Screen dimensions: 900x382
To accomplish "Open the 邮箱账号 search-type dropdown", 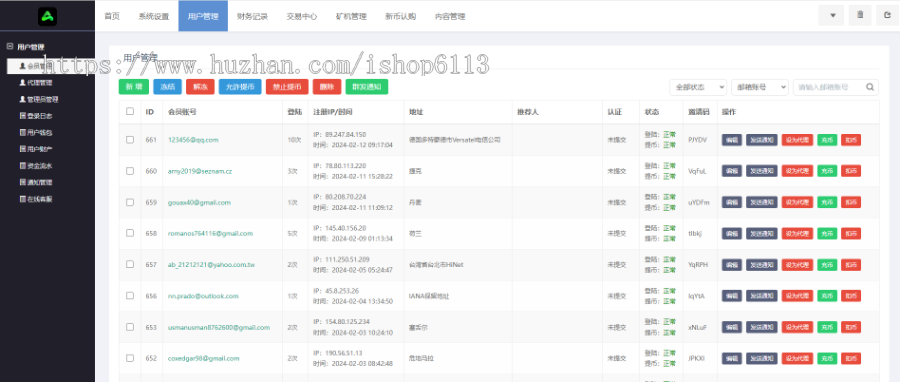I will click(760, 87).
